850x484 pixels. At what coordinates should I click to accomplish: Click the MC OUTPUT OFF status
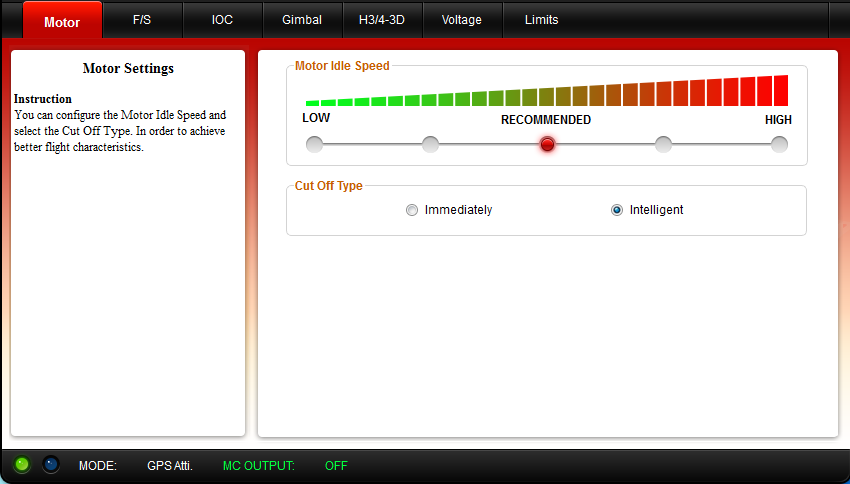[336, 466]
